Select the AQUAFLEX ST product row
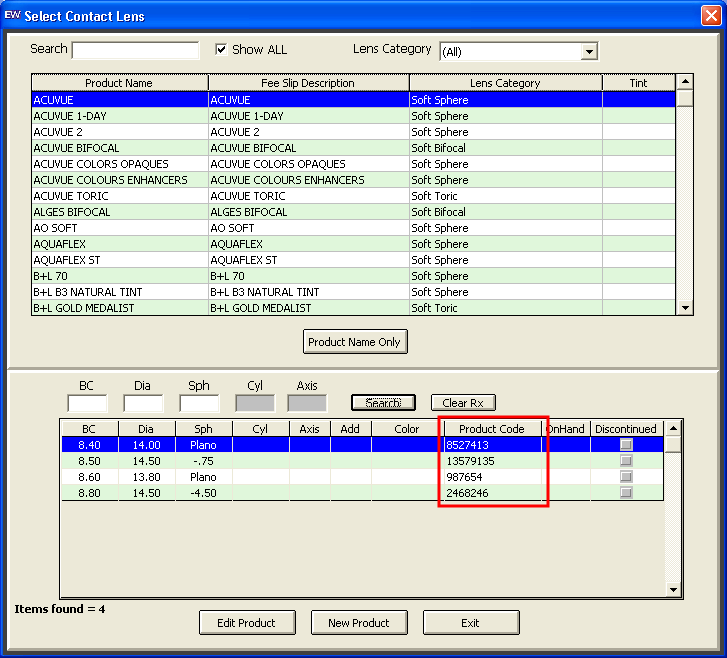Screen dimensions: 727x658 click(x=353, y=260)
